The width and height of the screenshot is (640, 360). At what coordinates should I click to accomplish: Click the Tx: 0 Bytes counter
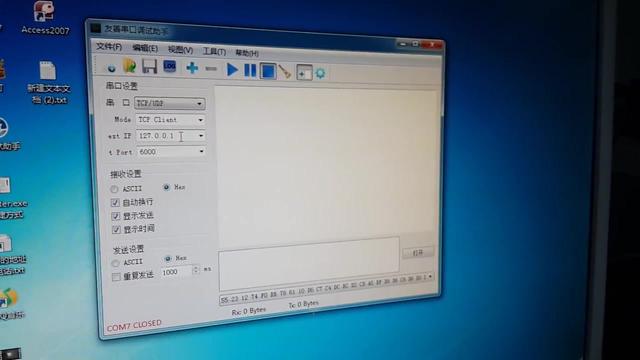click(304, 304)
